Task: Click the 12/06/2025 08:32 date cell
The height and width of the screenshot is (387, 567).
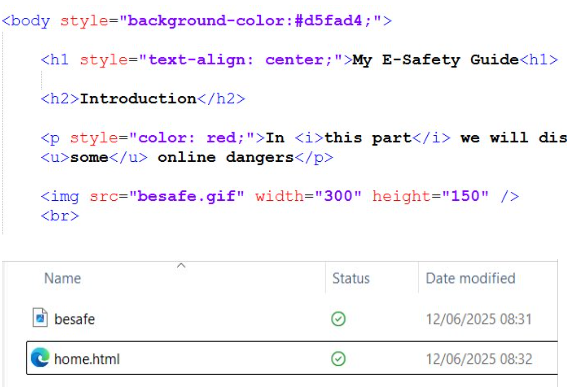Action: point(479,359)
